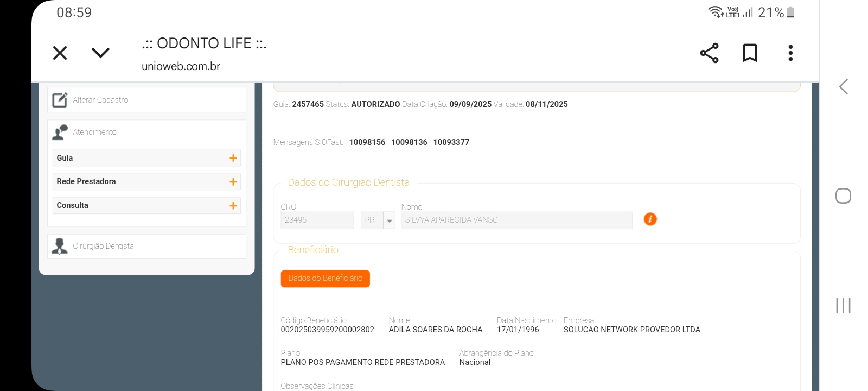Screen dimensions: 868x391
Task: Tap the ODONTO LIFE page title
Action: pos(204,43)
